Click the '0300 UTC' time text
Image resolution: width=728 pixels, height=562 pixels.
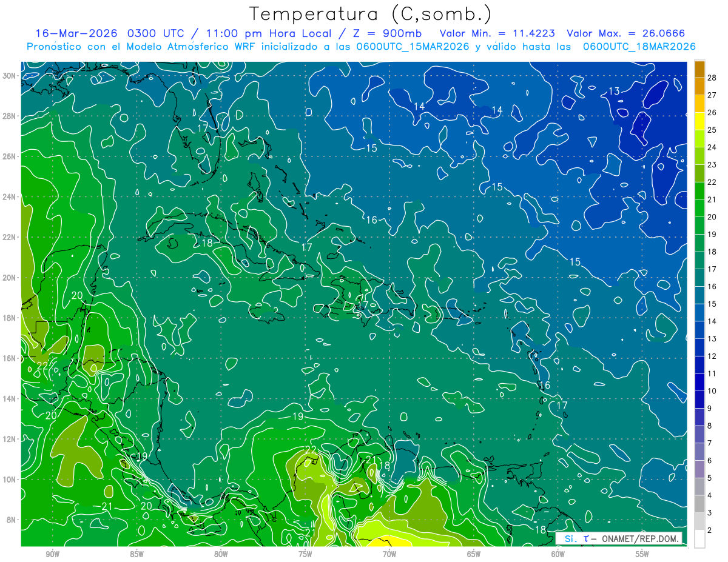(157, 33)
